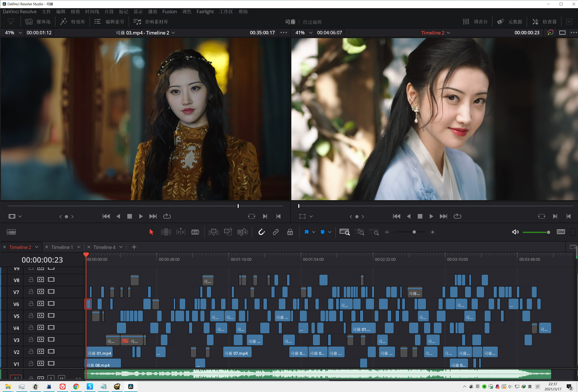Add blue marker on timeline

coord(322,232)
